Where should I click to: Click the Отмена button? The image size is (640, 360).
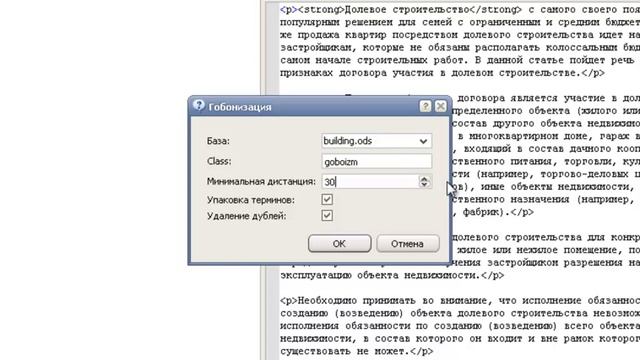[x=407, y=244]
